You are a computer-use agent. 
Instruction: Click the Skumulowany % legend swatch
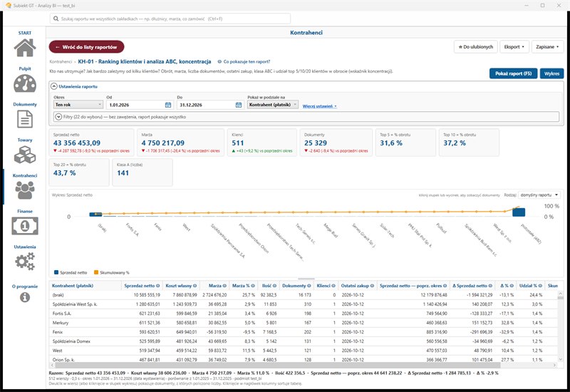pos(96,272)
